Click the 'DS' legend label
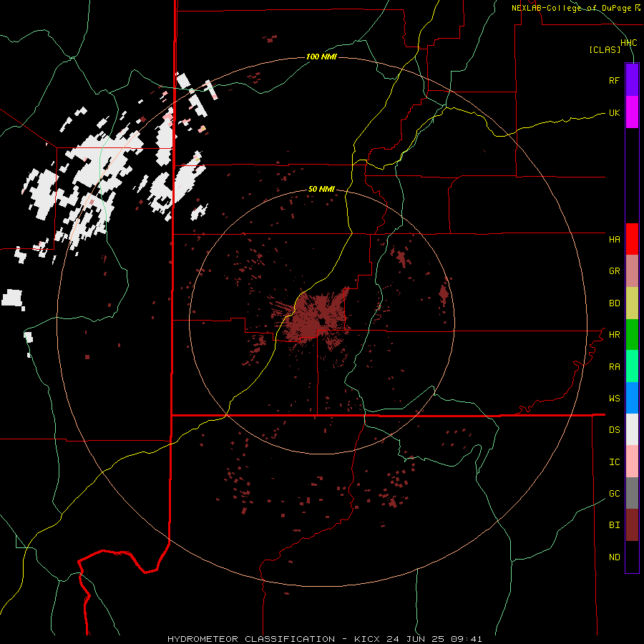Screen dimensions: 644x644 click(615, 430)
